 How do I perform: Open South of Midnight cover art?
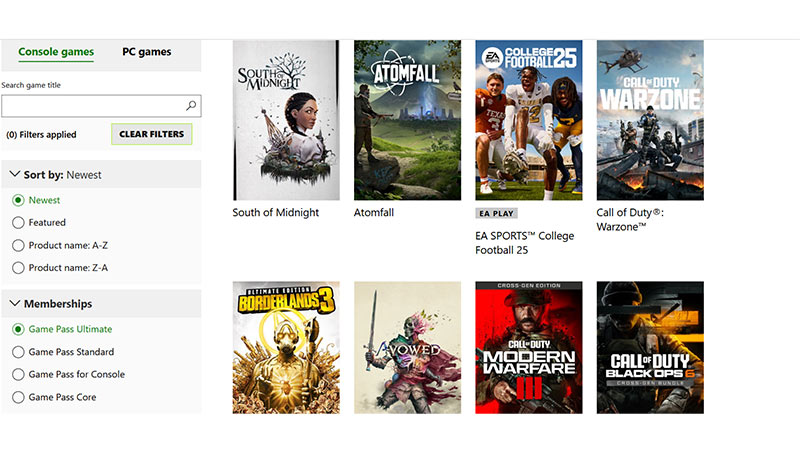(x=286, y=120)
